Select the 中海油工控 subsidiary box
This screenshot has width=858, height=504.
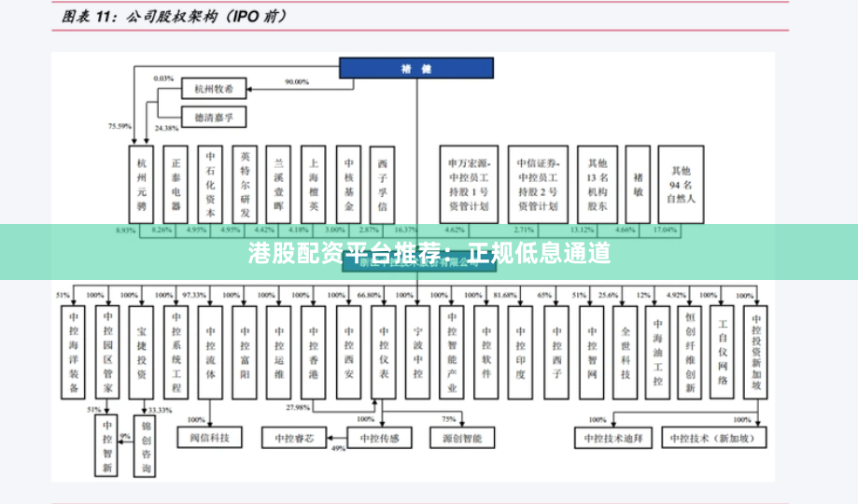click(657, 352)
